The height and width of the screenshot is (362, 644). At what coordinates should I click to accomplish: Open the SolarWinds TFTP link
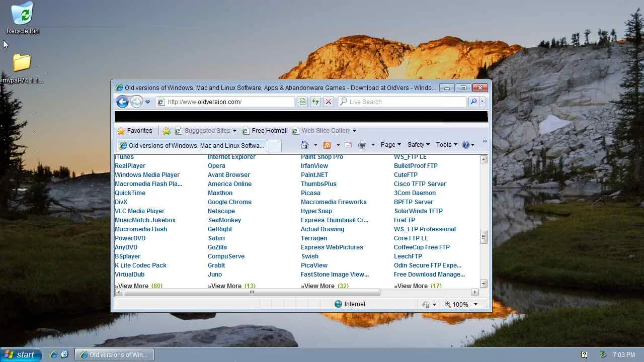[418, 211]
